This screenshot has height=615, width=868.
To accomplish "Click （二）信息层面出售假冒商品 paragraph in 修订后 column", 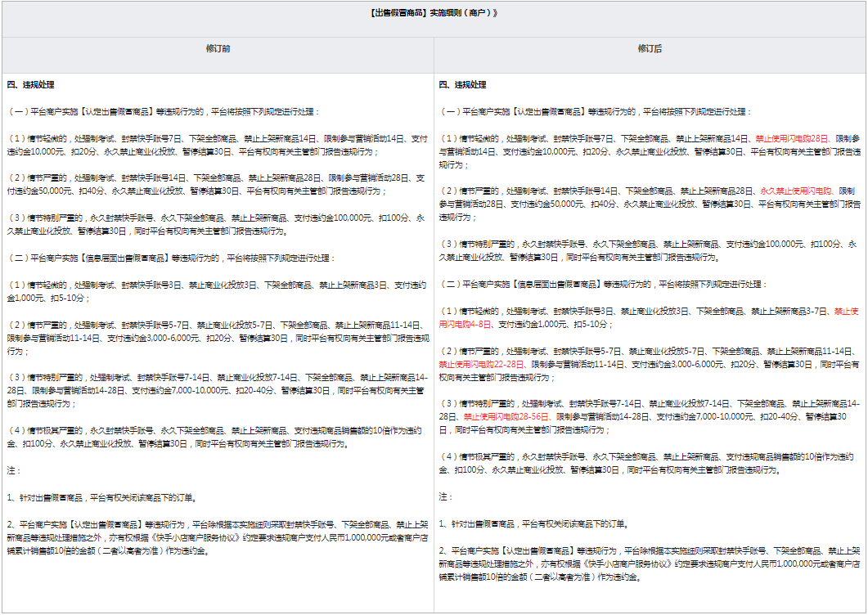I will (604, 284).
